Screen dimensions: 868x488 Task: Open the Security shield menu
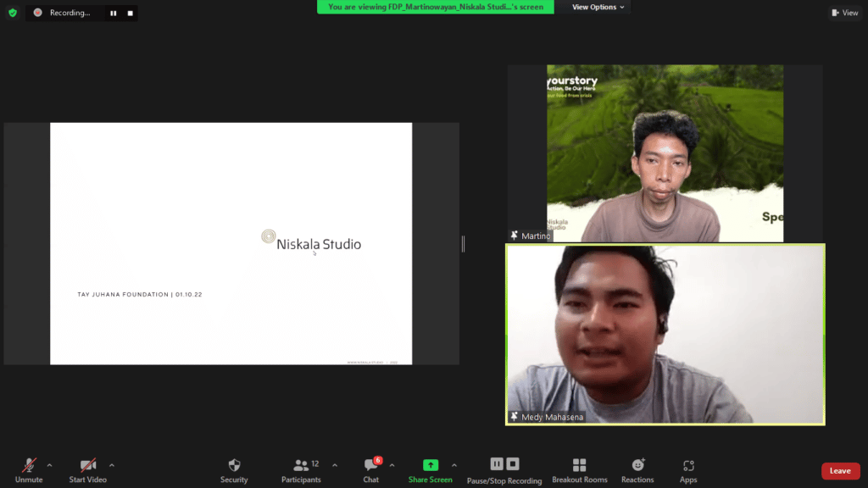click(x=234, y=470)
